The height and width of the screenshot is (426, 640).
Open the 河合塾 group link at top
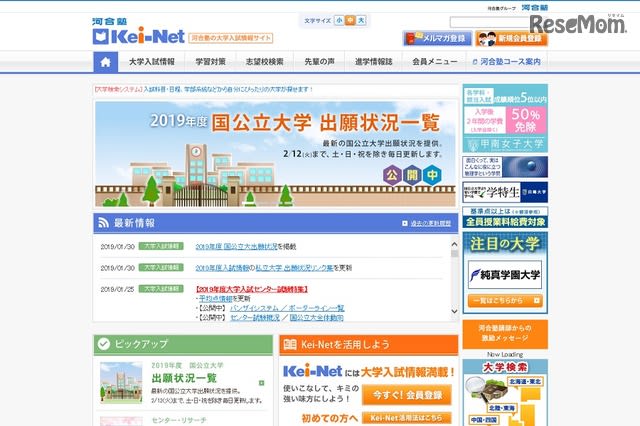tap(535, 8)
